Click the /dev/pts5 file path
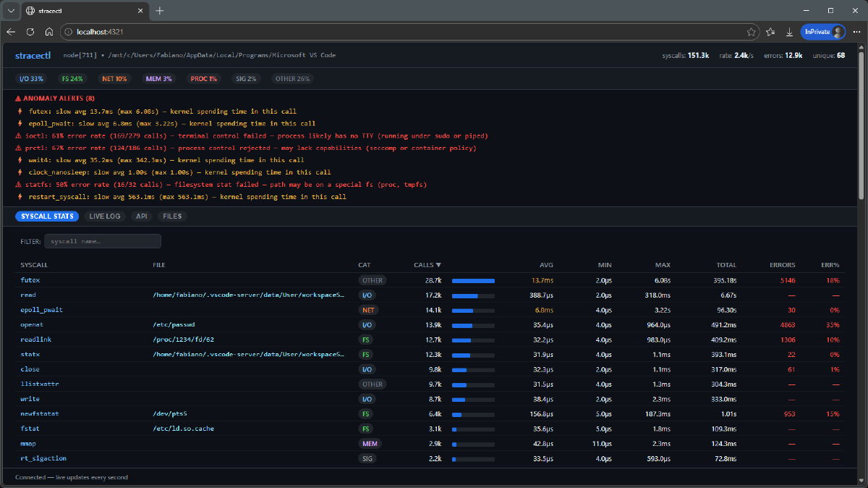The image size is (868, 488). (170, 413)
